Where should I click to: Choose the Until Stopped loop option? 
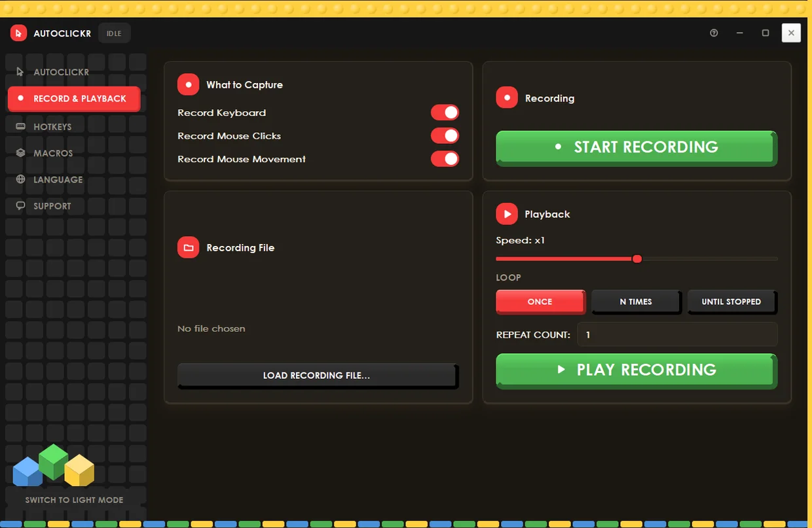(731, 302)
